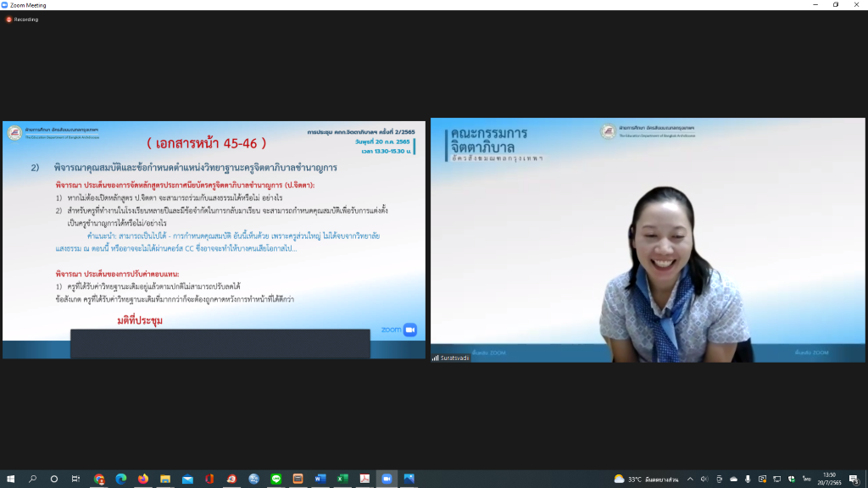
Task: Select Suratsvadi's video tile
Action: (x=648, y=240)
